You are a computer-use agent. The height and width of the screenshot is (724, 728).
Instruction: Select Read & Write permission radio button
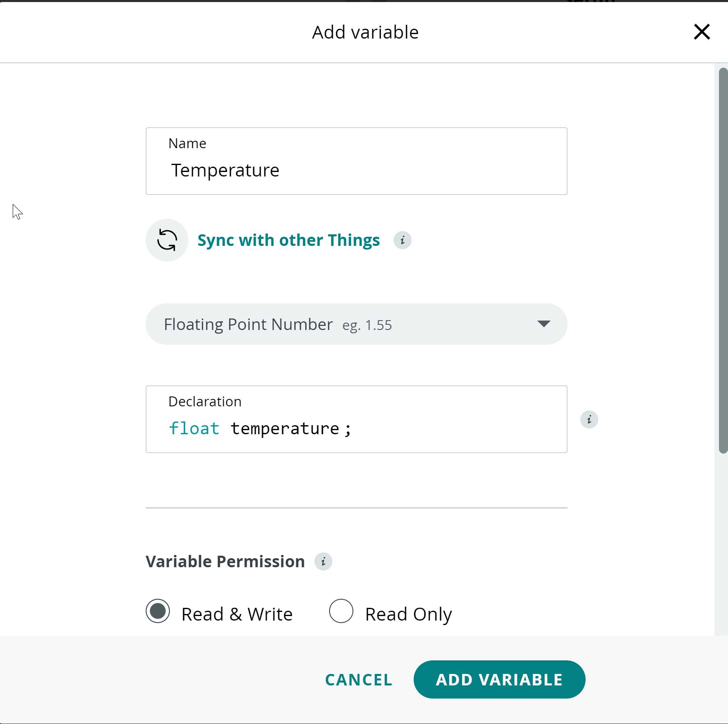click(158, 611)
